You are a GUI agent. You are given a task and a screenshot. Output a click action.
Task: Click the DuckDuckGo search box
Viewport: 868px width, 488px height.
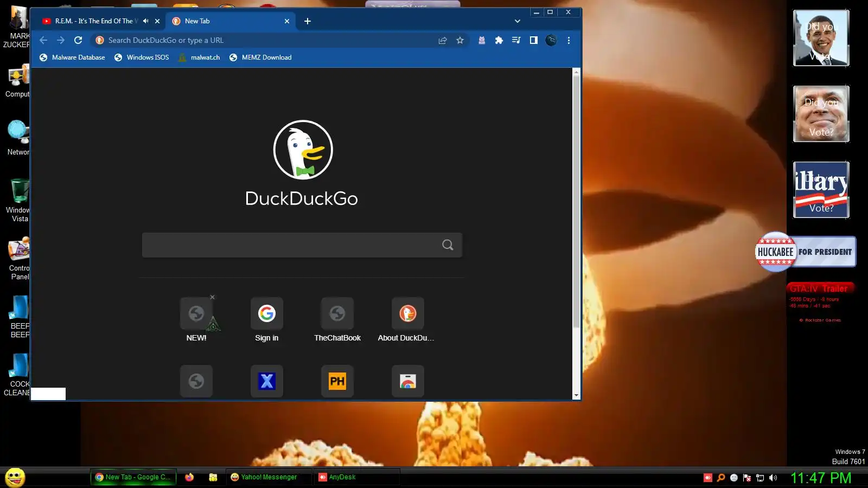click(x=302, y=245)
